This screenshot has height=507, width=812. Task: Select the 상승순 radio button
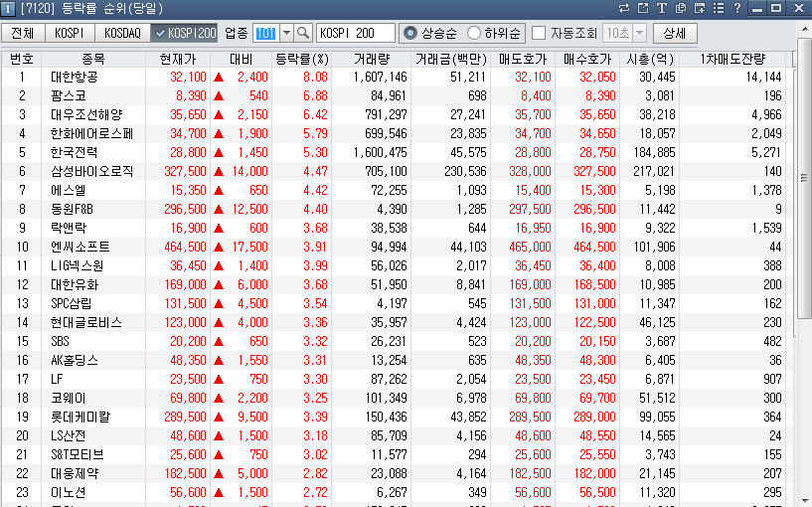(x=410, y=33)
